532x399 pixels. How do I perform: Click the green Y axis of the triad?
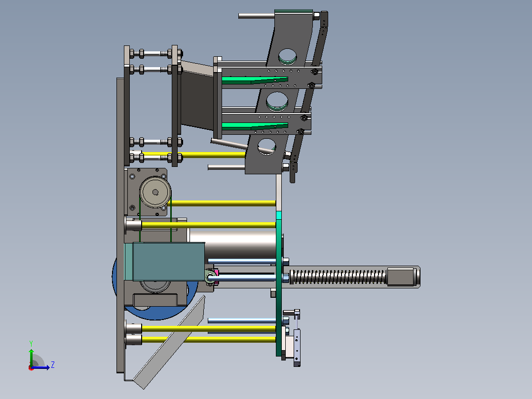click(31, 358)
